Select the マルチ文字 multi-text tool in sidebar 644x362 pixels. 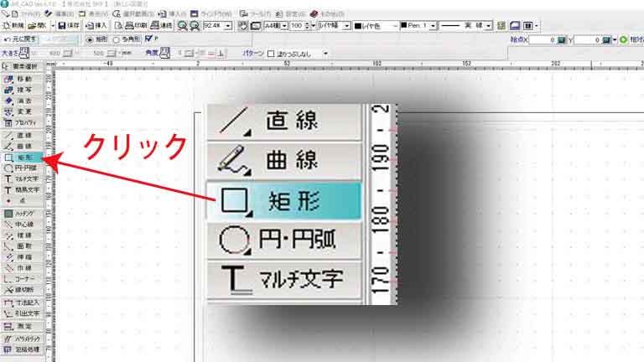pos(22,179)
